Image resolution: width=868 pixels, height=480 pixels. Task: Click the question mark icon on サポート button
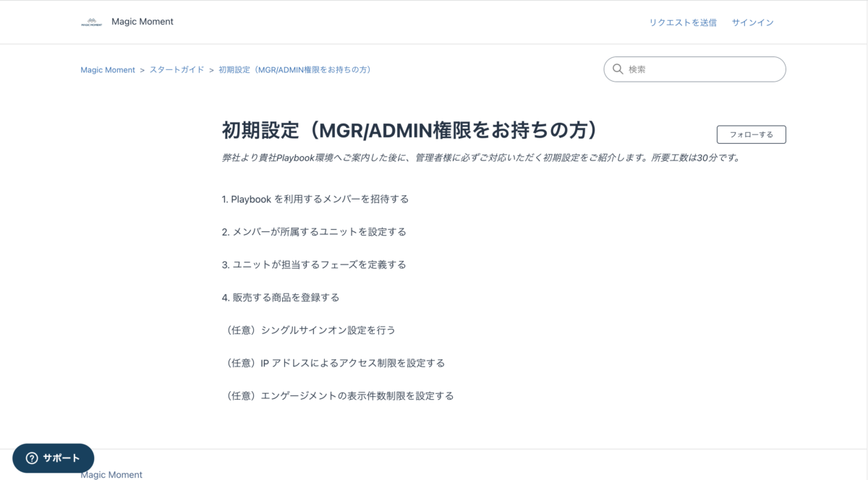[x=32, y=458]
